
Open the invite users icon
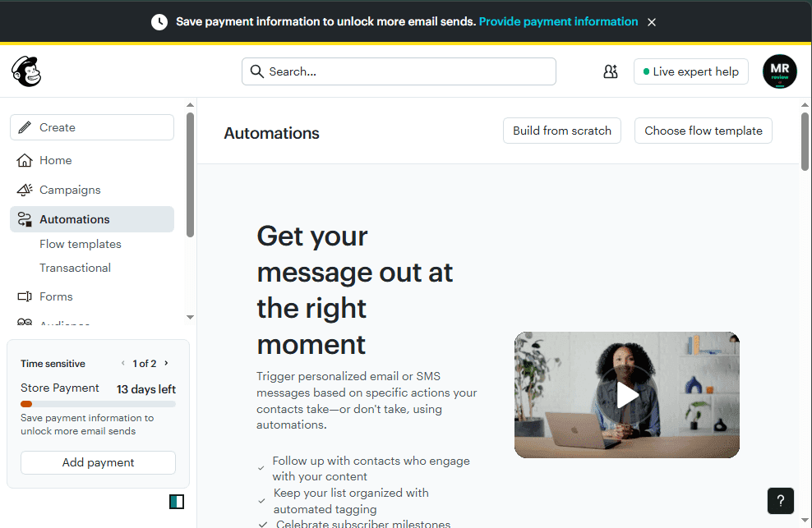611,71
